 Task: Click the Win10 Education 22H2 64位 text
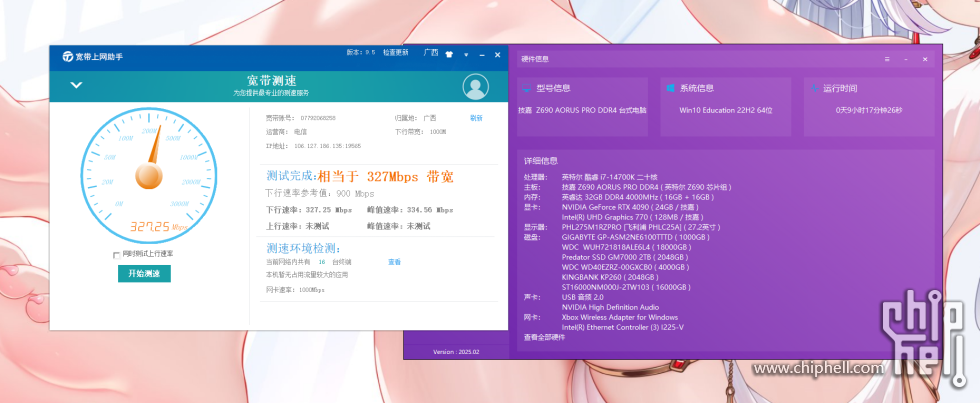726,111
